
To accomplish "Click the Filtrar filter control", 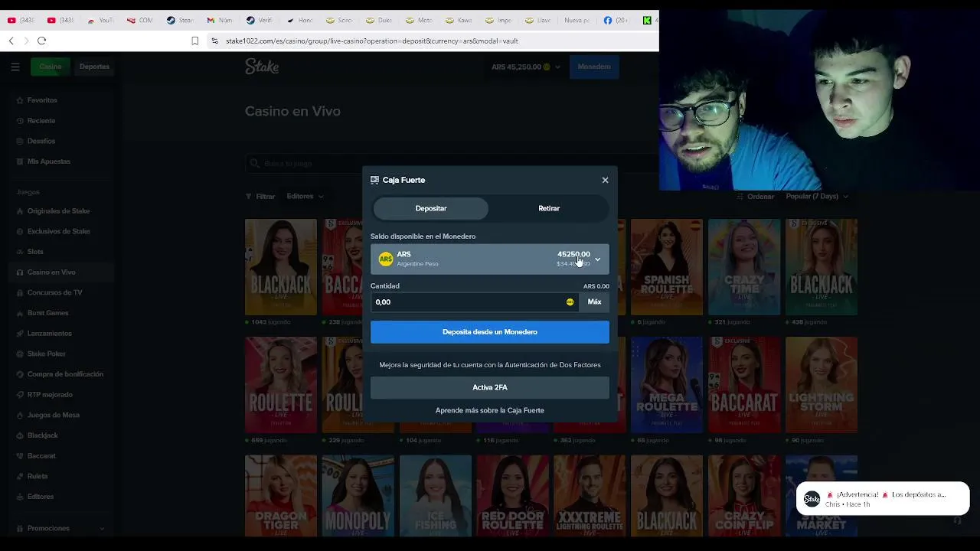I will (260, 197).
